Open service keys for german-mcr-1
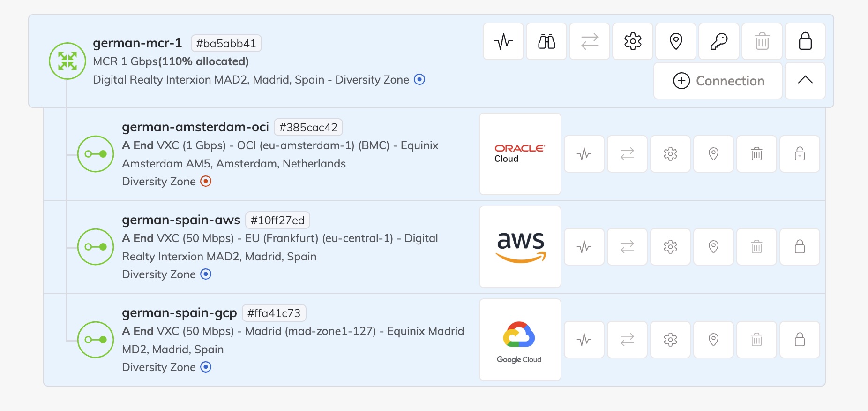Viewport: 868px width, 411px height. [718, 41]
